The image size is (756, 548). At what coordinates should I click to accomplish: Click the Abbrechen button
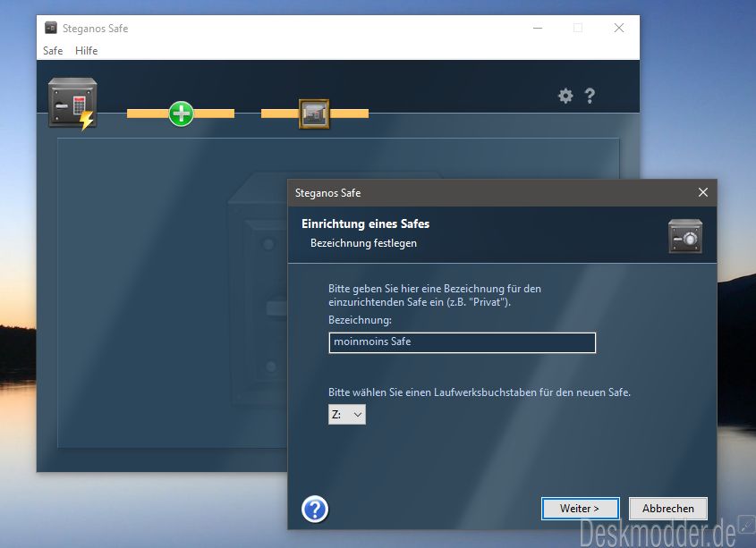pos(668,509)
